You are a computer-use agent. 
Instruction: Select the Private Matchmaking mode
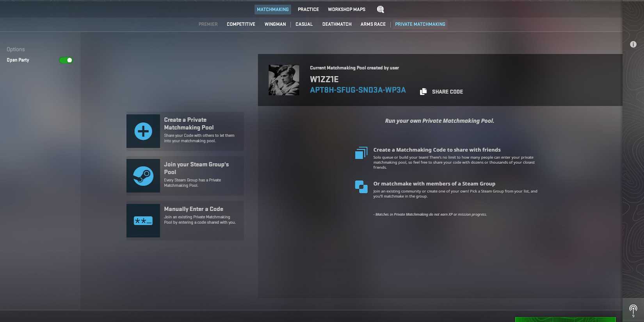(420, 24)
